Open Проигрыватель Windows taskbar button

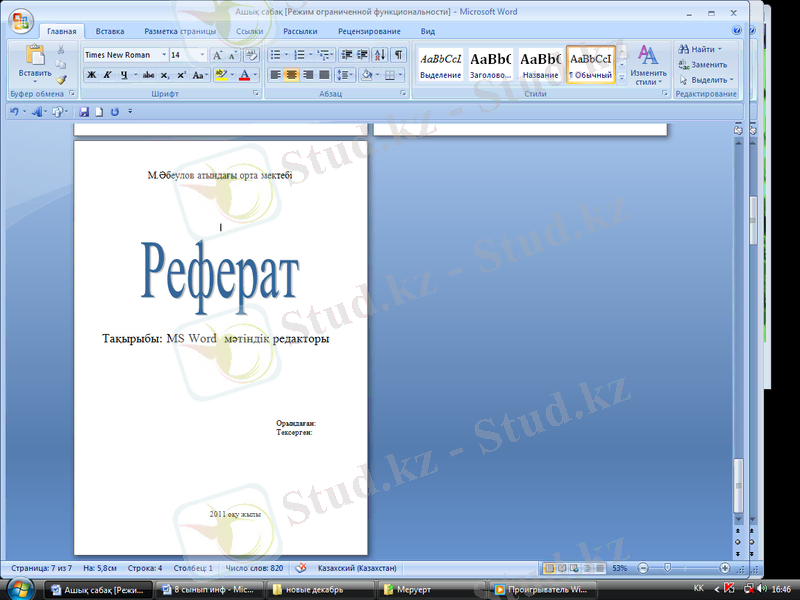tap(541, 590)
